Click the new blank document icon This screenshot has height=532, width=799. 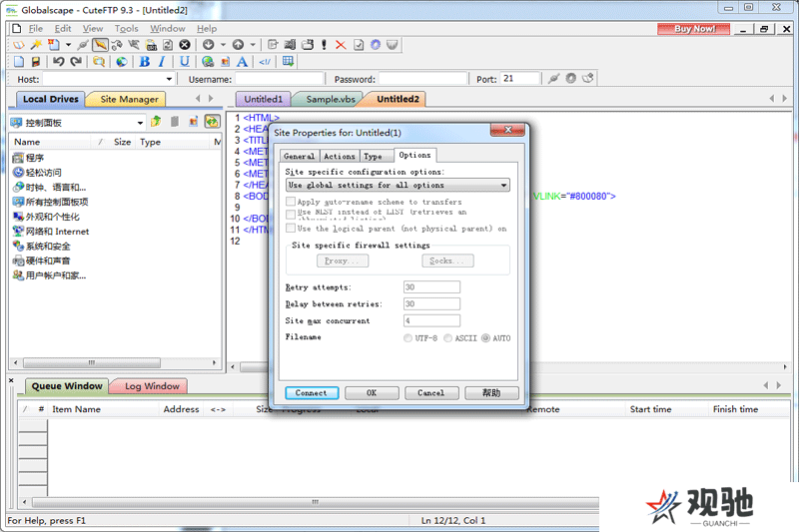(x=19, y=62)
